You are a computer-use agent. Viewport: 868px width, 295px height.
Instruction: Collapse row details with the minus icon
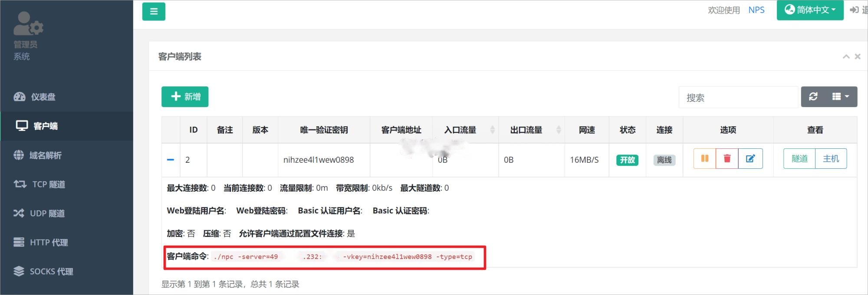pos(171,160)
